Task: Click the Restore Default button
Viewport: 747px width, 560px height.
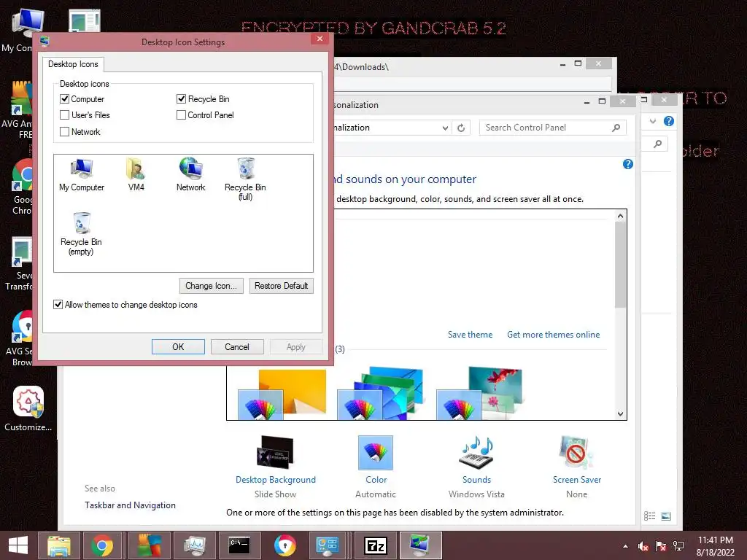Action: [x=281, y=286]
